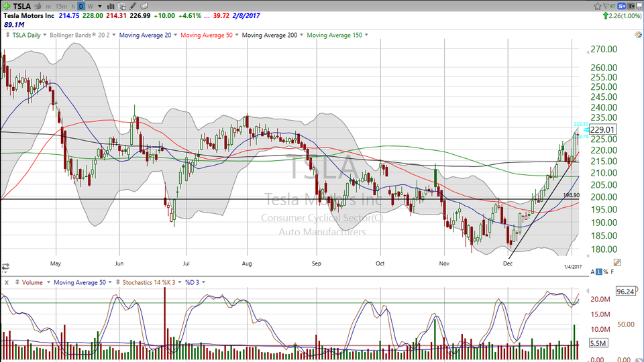Click the chart type bars icon

pyautogui.click(x=111, y=6)
